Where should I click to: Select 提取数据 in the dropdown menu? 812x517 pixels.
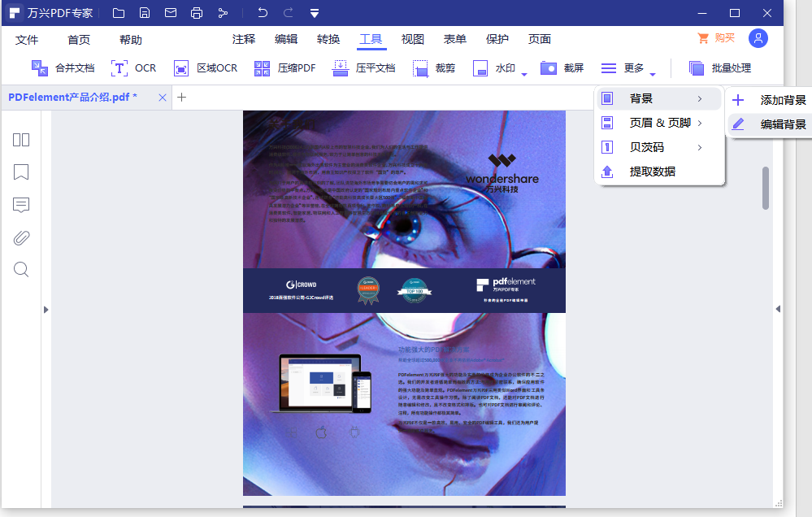pyautogui.click(x=652, y=172)
